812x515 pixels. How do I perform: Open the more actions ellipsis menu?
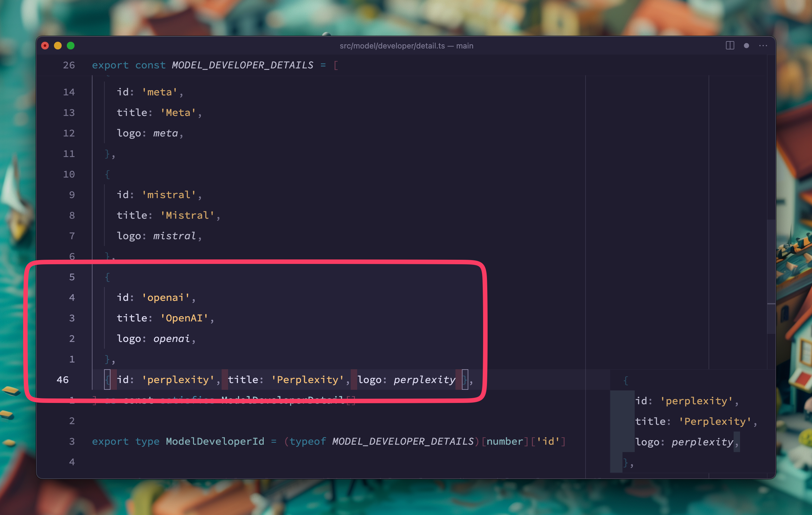pos(763,46)
